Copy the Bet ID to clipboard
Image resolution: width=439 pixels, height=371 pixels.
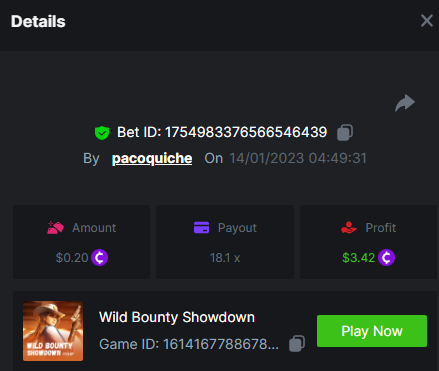point(345,133)
